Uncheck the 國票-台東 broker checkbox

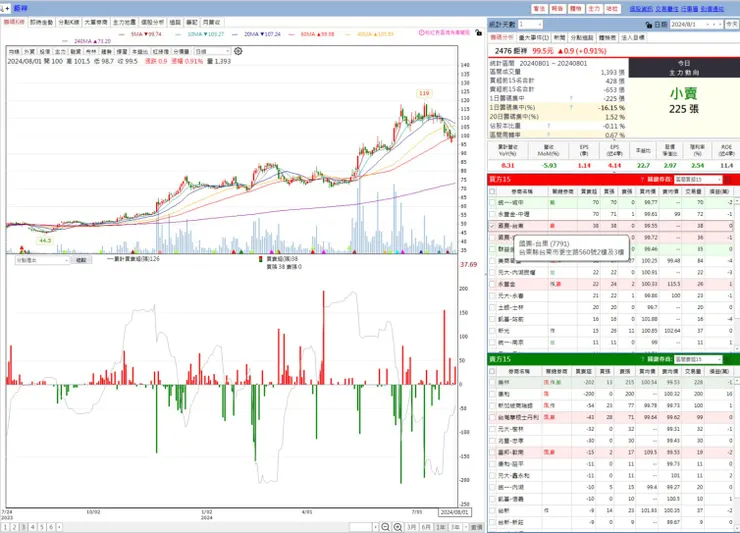pyautogui.click(x=492, y=226)
